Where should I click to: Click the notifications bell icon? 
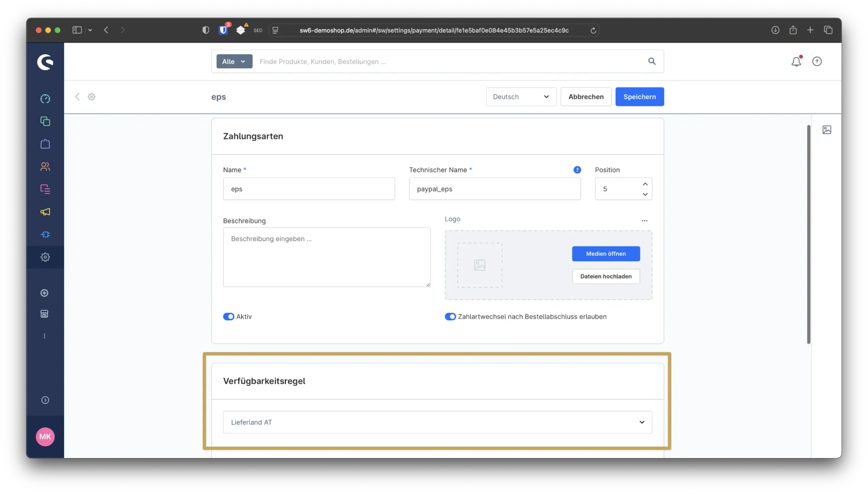(x=796, y=61)
